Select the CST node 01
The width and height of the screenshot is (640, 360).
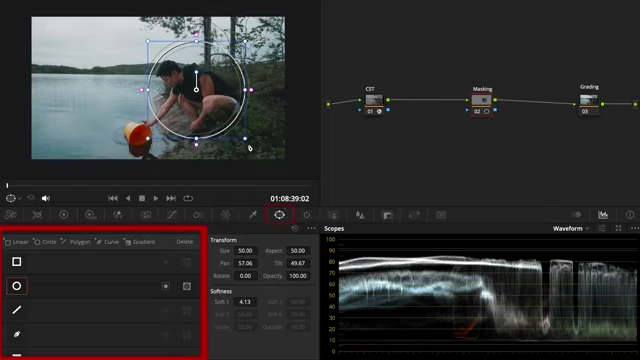tap(374, 104)
